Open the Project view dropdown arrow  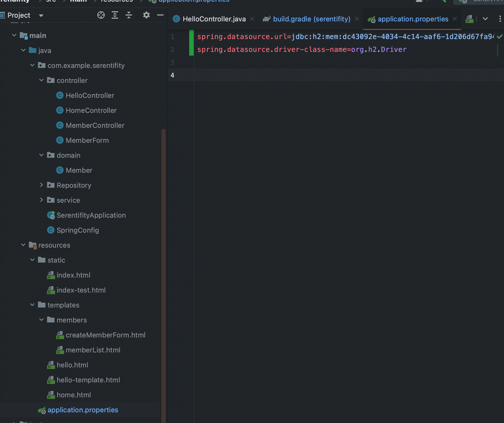tap(41, 16)
